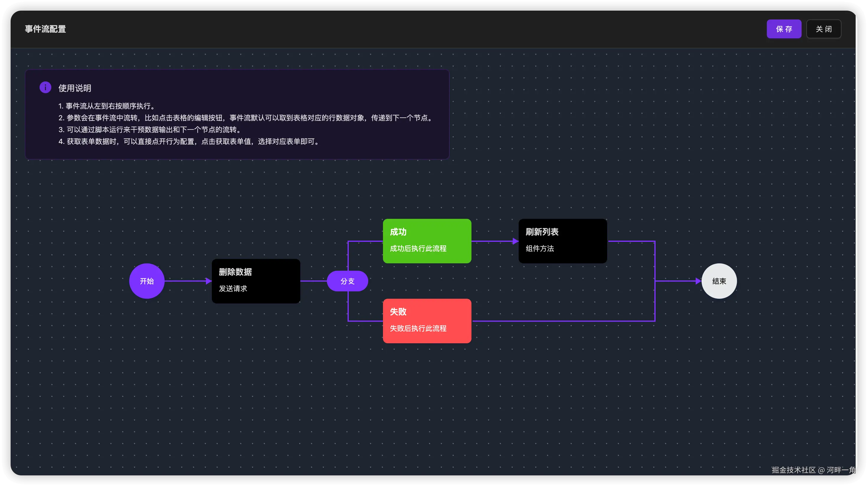Open the 刷新列表 component method node

[562, 241]
